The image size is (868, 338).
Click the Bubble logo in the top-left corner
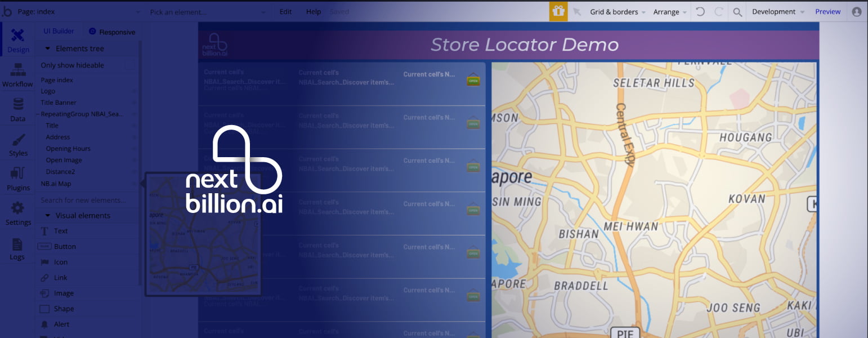coord(7,11)
